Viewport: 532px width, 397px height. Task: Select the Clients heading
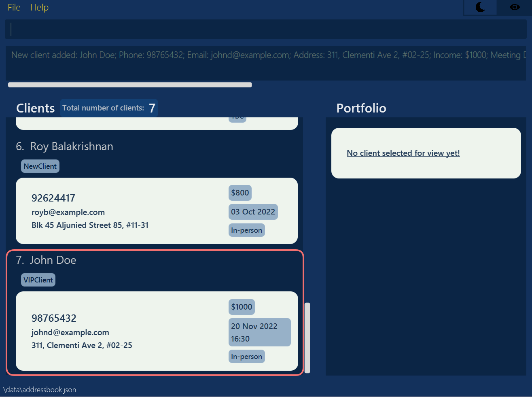tap(36, 108)
